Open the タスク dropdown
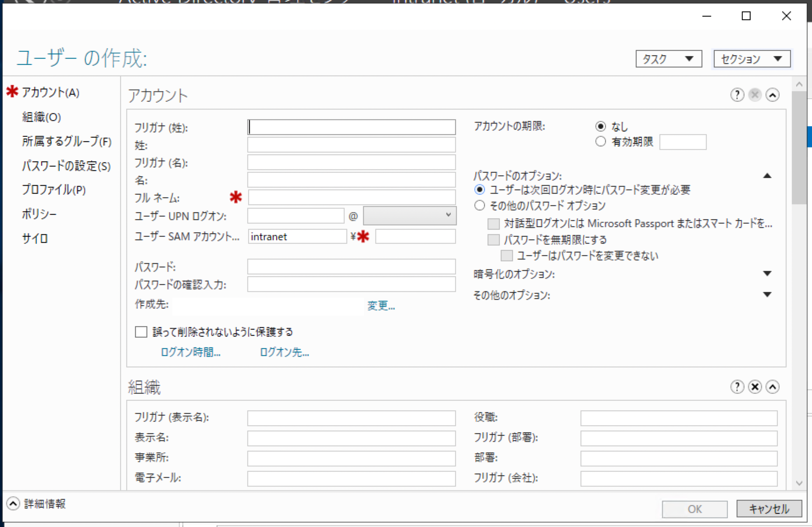812x527 pixels. click(x=668, y=58)
